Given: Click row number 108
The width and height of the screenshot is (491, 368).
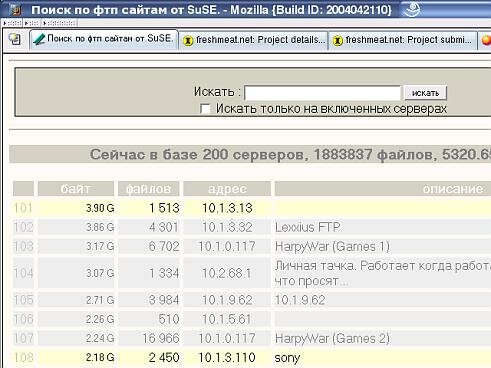Looking at the screenshot, I should tap(23, 358).
